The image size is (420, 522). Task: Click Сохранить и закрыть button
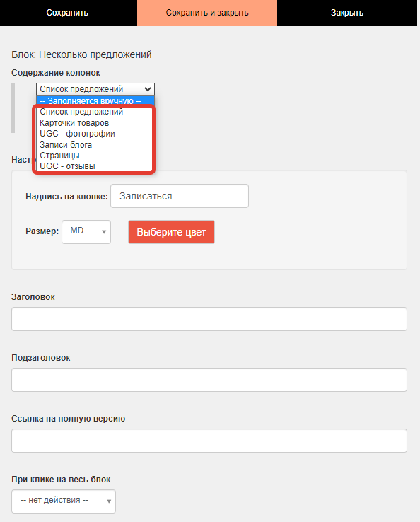click(207, 13)
